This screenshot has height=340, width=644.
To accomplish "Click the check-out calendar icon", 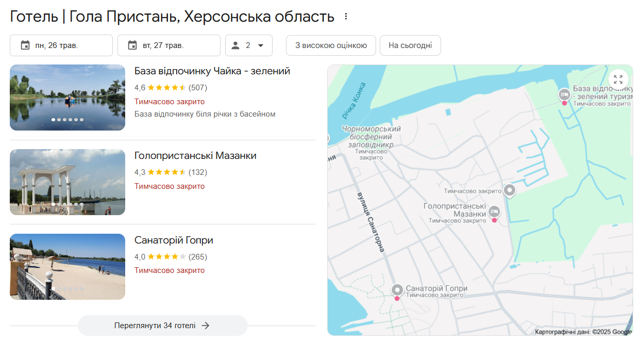I will [x=132, y=45].
